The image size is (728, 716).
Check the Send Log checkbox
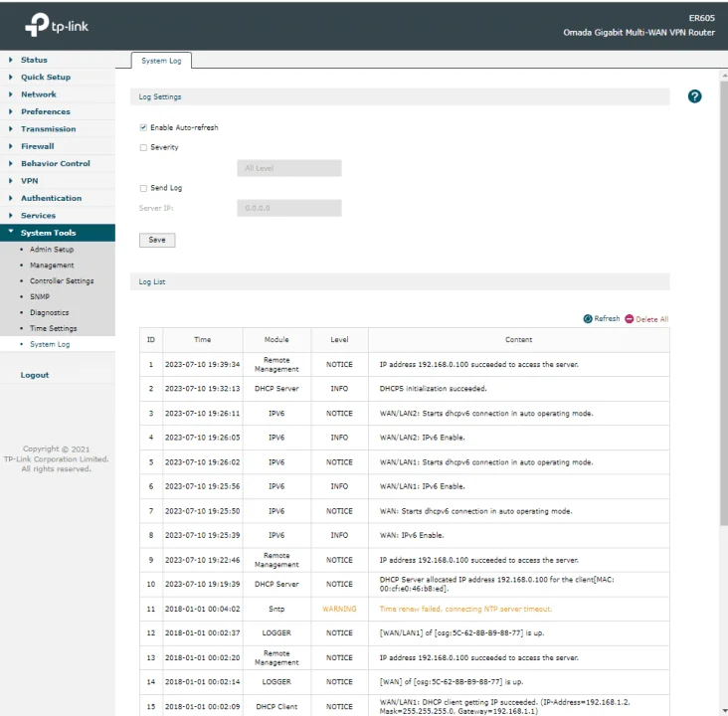pyautogui.click(x=143, y=188)
